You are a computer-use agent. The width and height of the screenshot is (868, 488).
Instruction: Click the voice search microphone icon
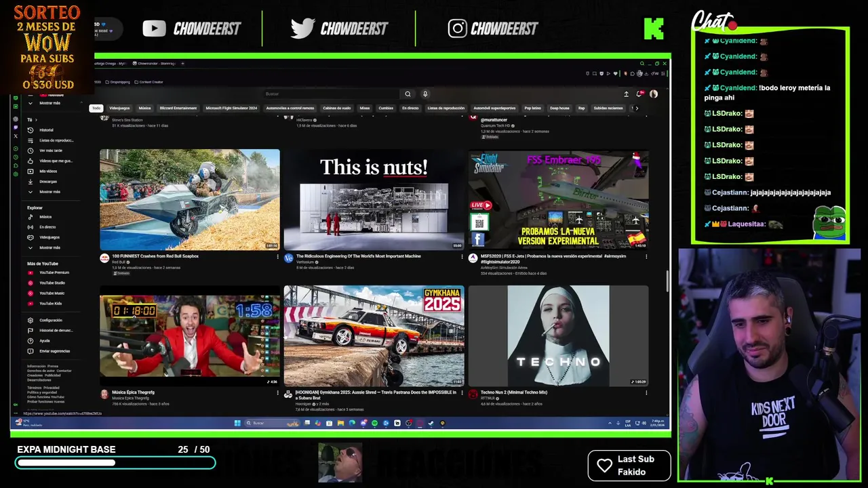point(425,94)
